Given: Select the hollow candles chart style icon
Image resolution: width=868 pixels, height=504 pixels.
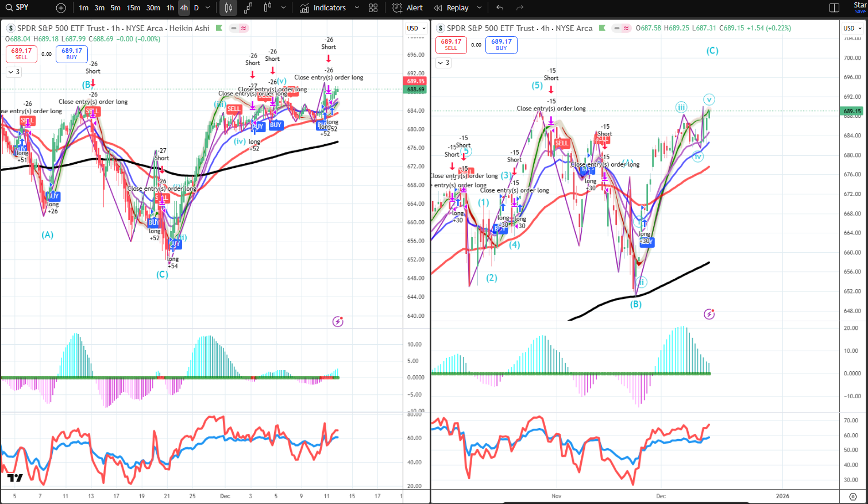Looking at the screenshot, I should coord(268,8).
